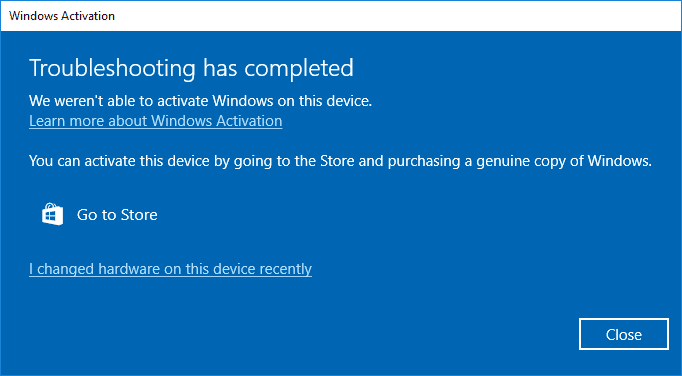
Task: Open Learn more about Windows Activation link
Action: point(156,121)
